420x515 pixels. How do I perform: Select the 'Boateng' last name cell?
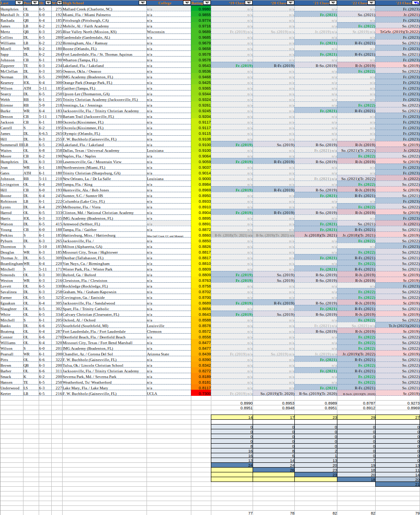point(11,331)
